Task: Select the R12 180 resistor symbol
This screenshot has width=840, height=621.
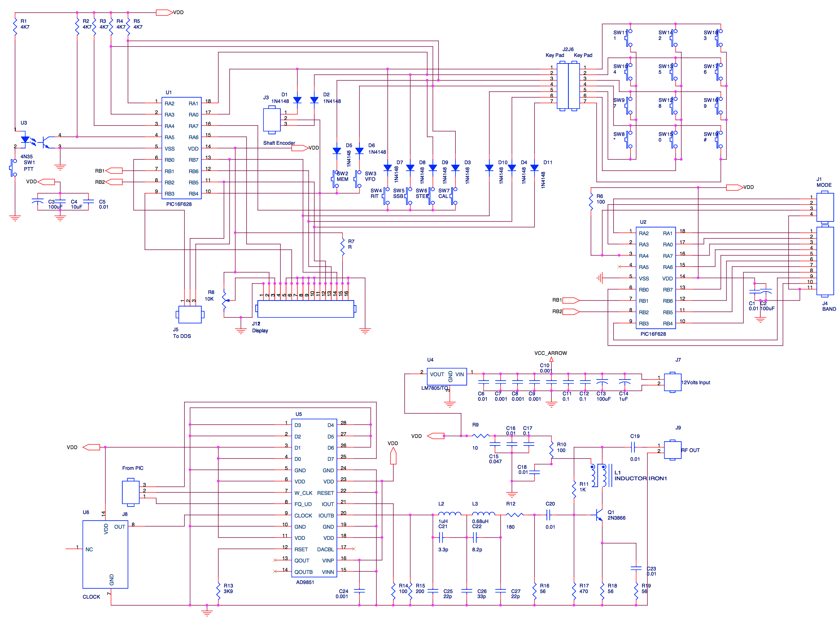Action: click(x=515, y=515)
